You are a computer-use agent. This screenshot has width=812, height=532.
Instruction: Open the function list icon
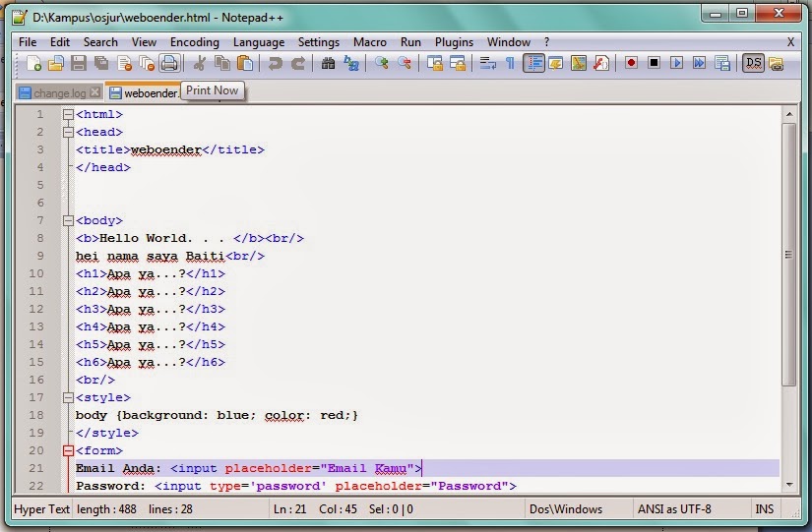(601, 64)
